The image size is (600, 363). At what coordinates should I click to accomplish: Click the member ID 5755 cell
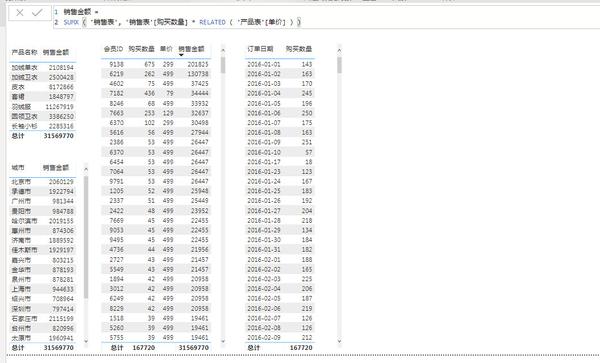click(116, 338)
